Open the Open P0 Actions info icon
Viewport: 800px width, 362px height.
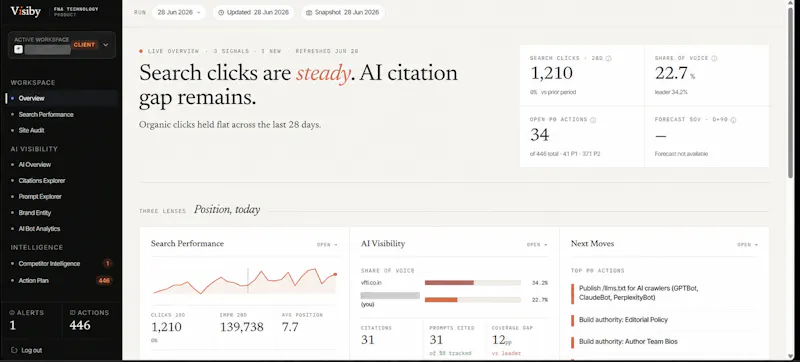coord(593,120)
